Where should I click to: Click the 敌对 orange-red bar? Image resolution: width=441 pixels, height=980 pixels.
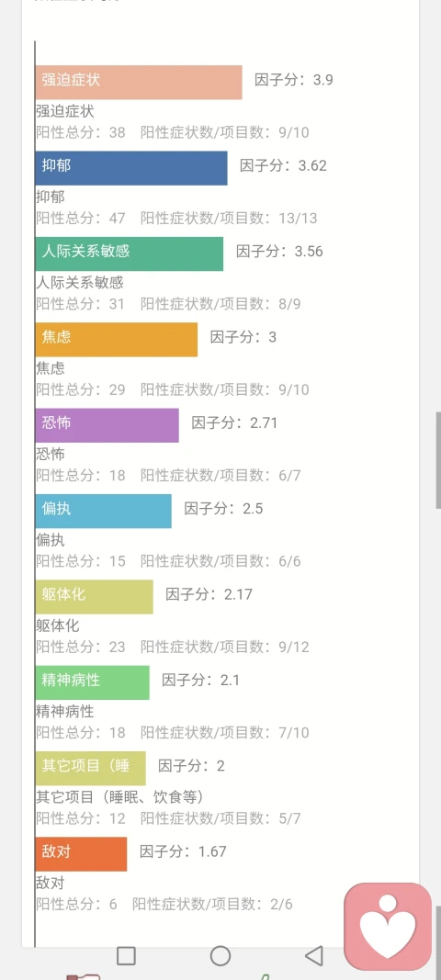(82, 854)
